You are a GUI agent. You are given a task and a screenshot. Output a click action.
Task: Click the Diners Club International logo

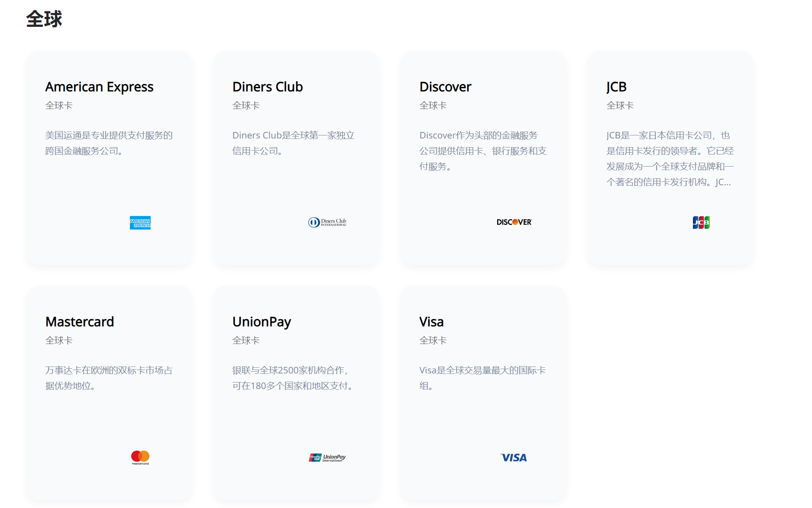[327, 222]
